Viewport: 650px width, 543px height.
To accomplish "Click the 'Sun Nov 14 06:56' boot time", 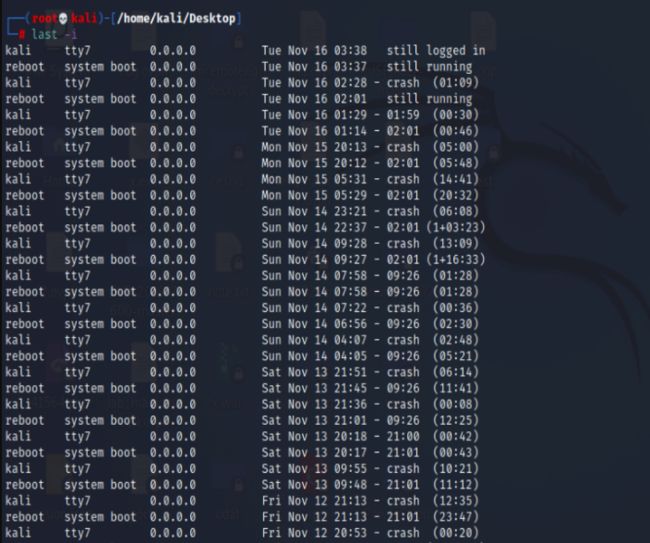I will point(314,324).
